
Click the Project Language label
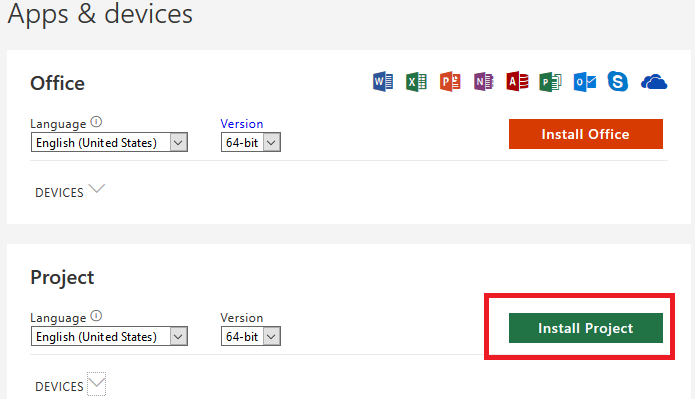(x=58, y=318)
